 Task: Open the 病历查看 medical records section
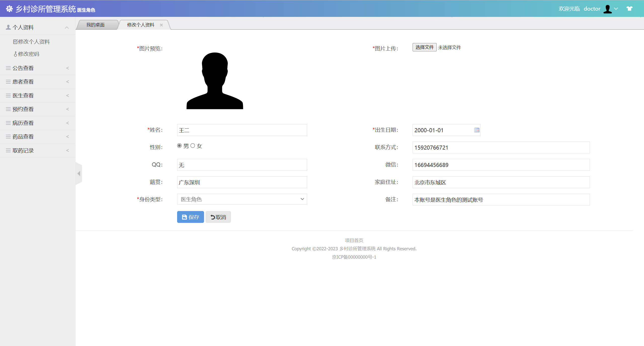23,123
